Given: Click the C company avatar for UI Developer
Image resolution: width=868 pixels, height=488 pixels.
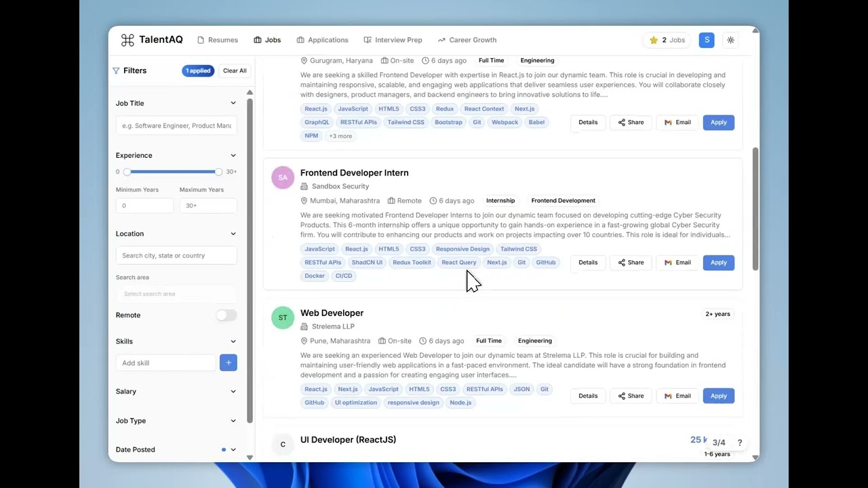Looking at the screenshot, I should (x=283, y=445).
